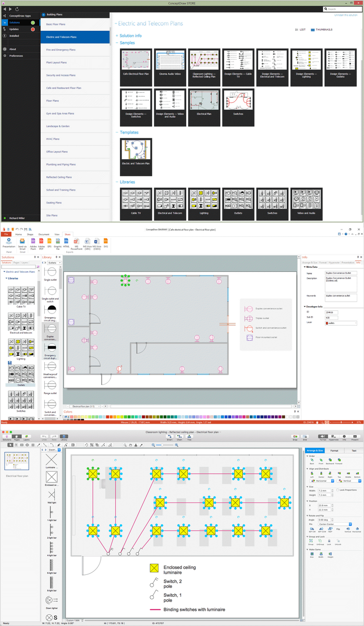Select Duplex convenience outlet shape in Library
This screenshot has height=626, width=364.
click(x=50, y=331)
